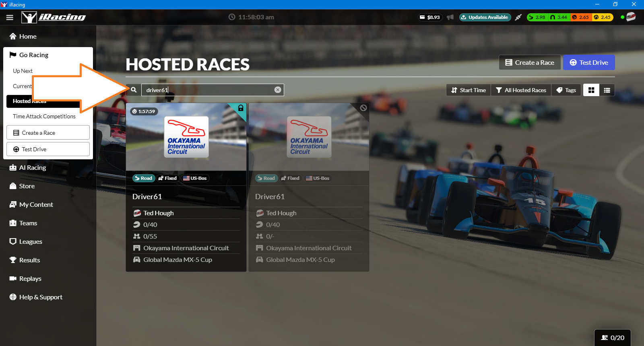Click Okayama International Circuit text on first card
The width and height of the screenshot is (644, 346).
(186, 248)
